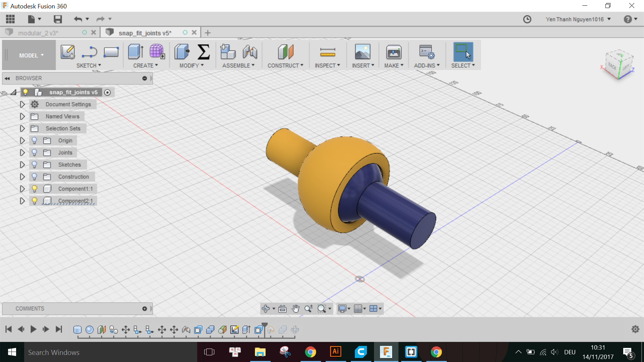This screenshot has width=644, height=362.
Task: Open the Yen Thanh Nguyen1016 account menu
Action: coord(578,19)
